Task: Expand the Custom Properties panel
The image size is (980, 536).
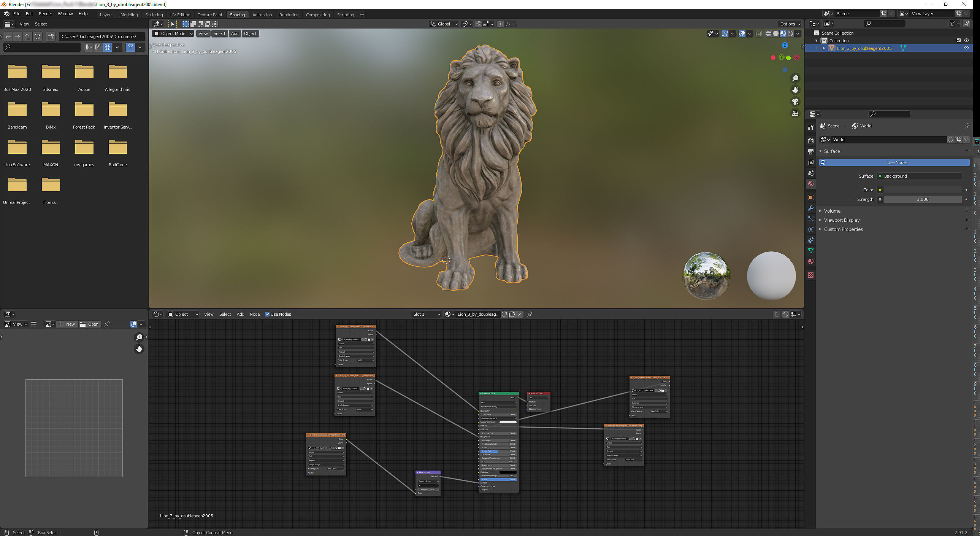Action: click(843, 229)
